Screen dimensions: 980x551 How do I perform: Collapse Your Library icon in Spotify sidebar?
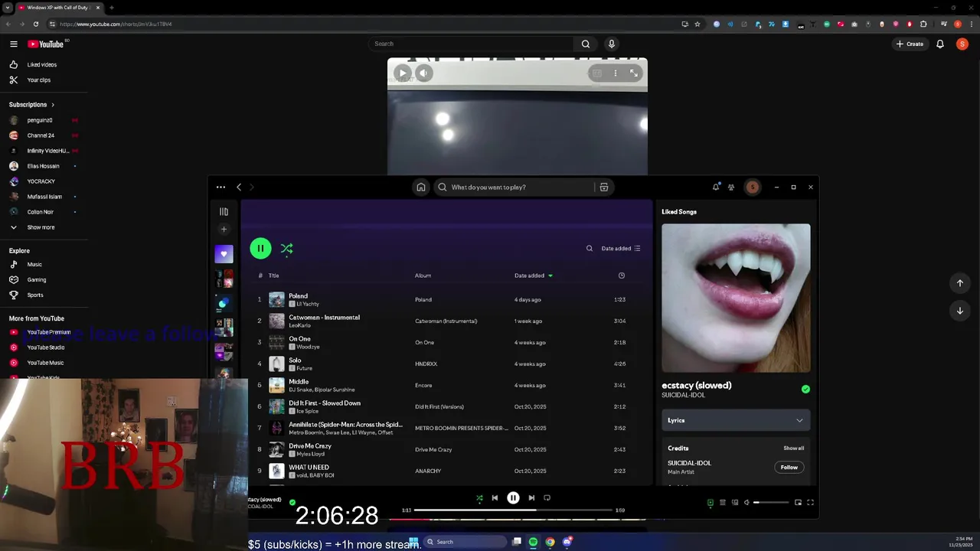tap(224, 212)
